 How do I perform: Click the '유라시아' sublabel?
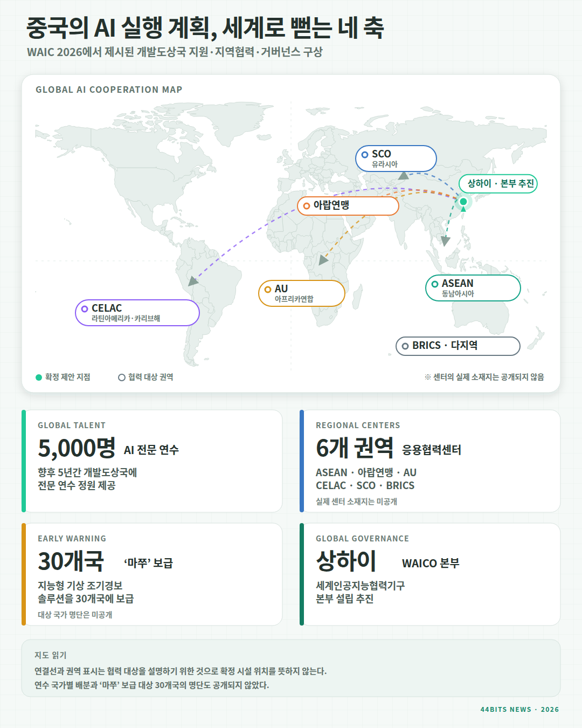pos(385,164)
